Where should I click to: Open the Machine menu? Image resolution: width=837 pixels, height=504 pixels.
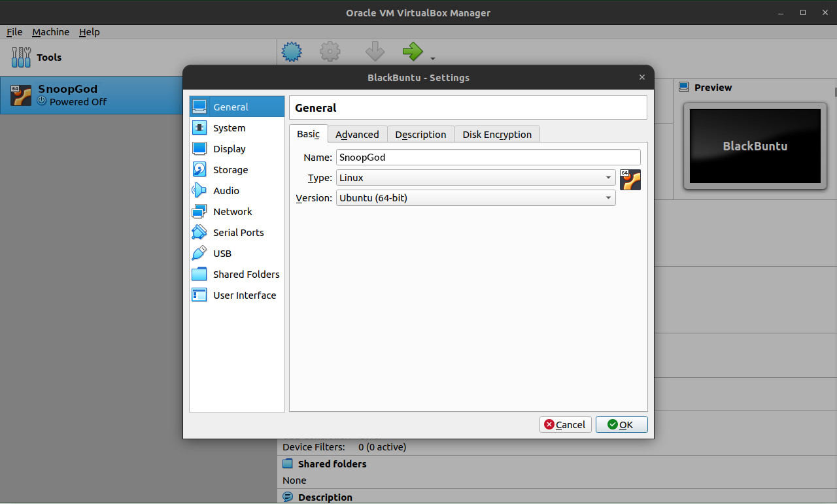50,32
